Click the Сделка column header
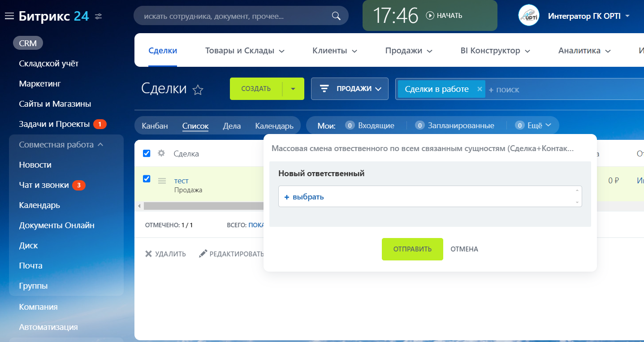The image size is (644, 342). point(186,154)
